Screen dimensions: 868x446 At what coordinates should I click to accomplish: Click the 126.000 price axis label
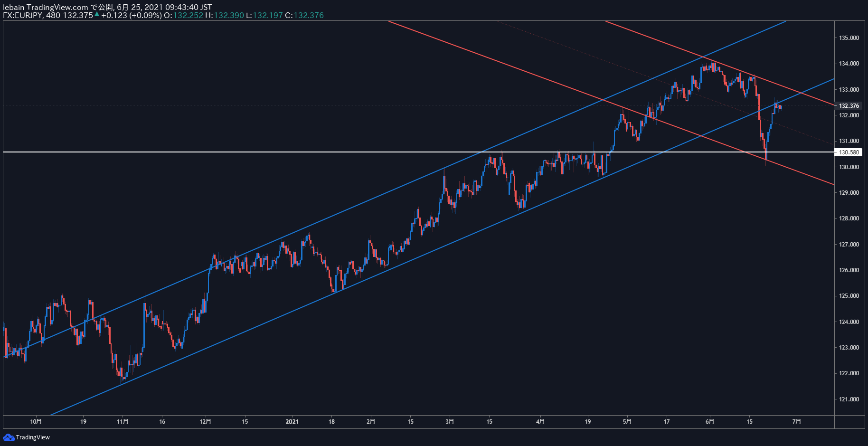(x=849, y=270)
